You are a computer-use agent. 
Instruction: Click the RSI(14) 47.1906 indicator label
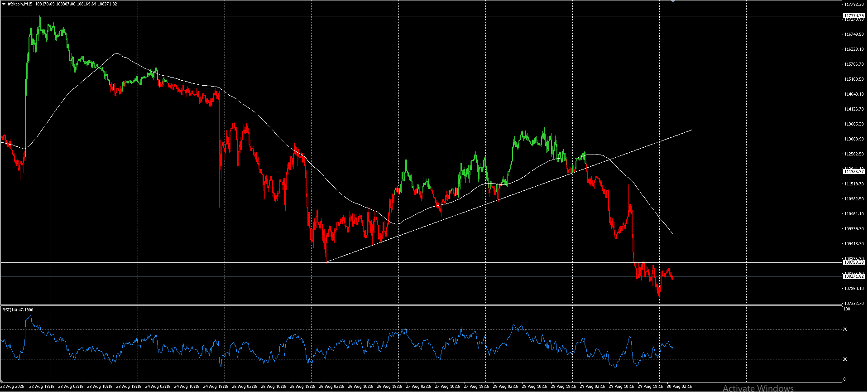click(x=18, y=310)
